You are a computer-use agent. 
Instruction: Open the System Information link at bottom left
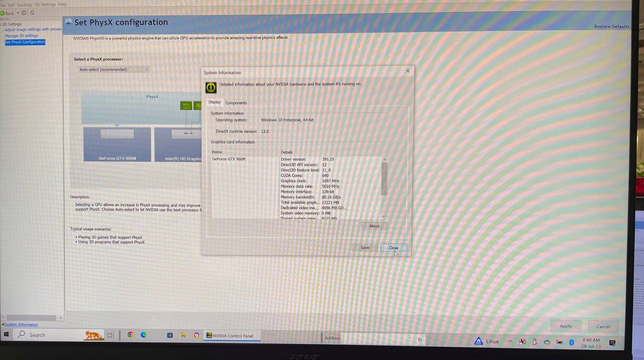tap(21, 325)
